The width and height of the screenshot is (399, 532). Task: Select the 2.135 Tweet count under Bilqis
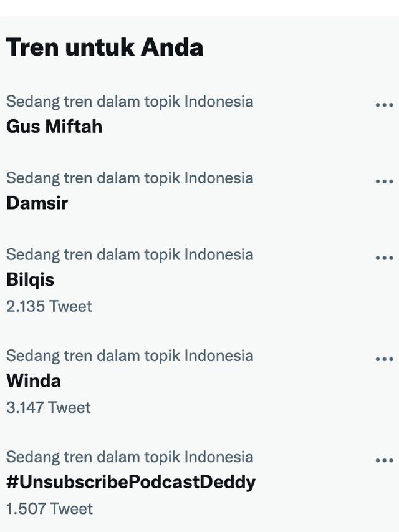coord(49,306)
